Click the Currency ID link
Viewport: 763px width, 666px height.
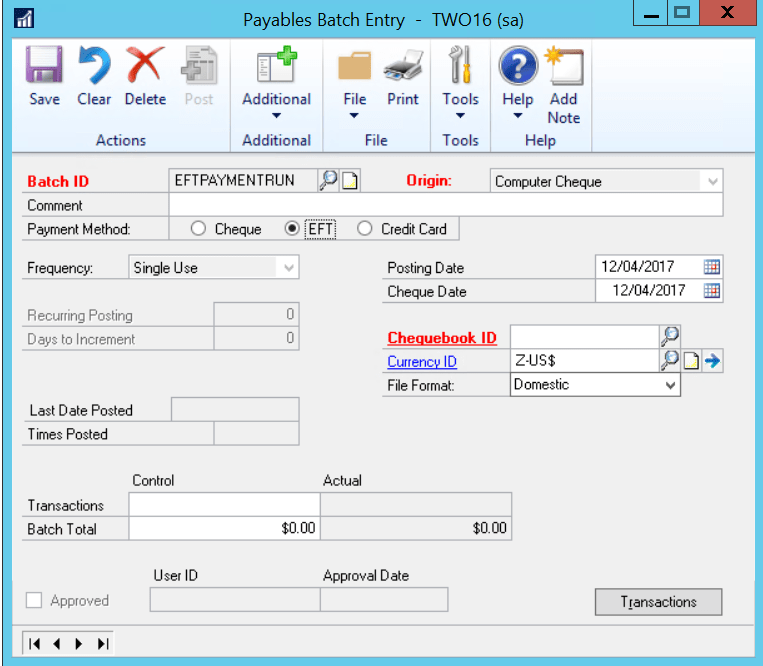tap(421, 362)
